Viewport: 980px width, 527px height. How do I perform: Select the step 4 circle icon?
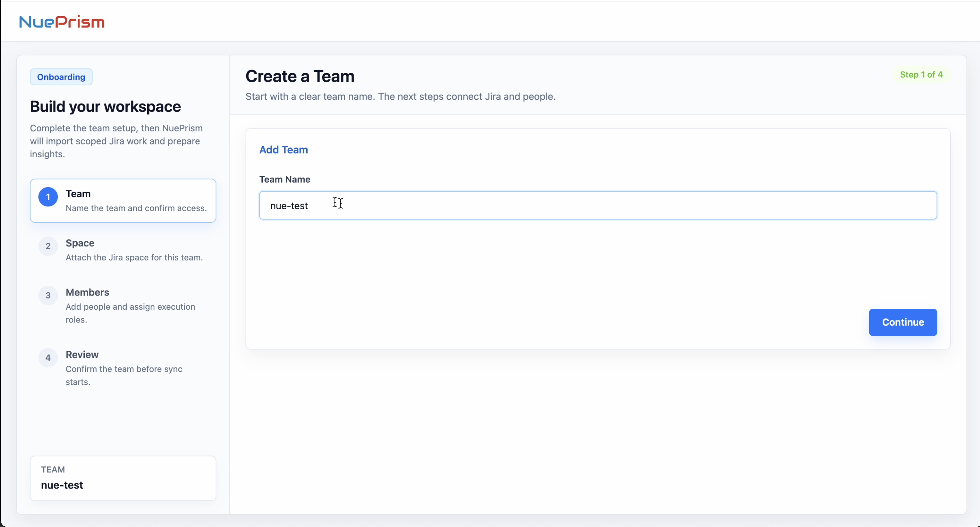click(48, 358)
